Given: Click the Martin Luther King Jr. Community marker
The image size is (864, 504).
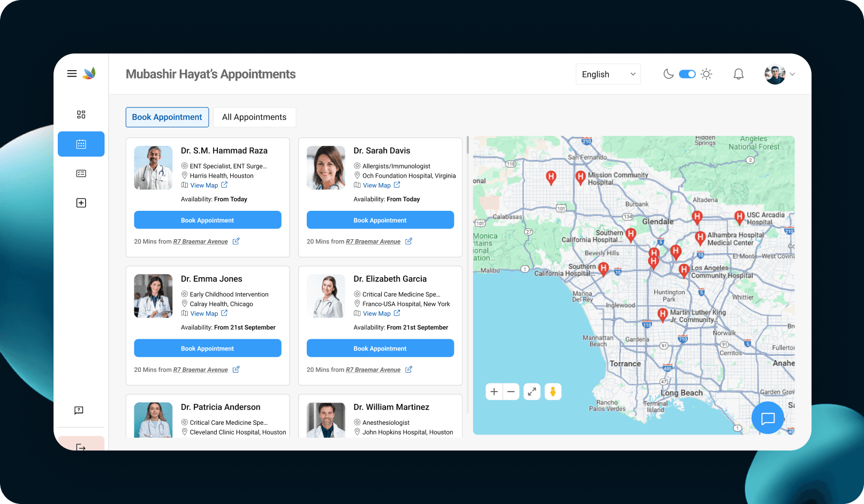Looking at the screenshot, I should click(663, 315).
